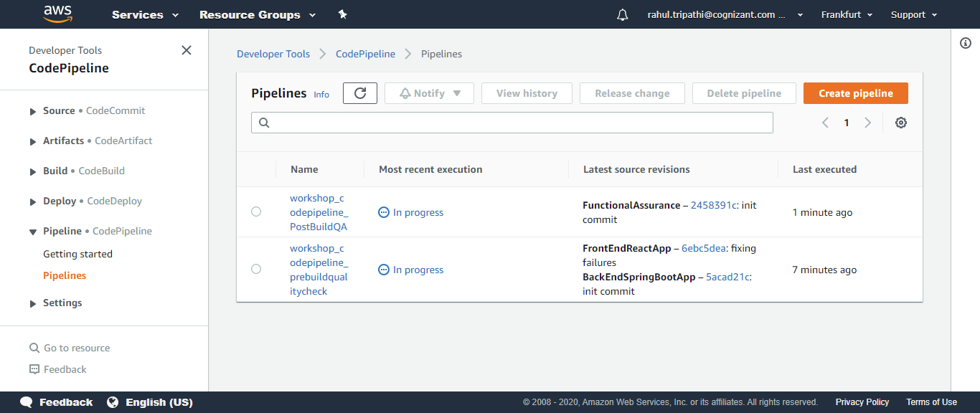980x413 pixels.
Task: Open the workshop_codepipeline_prebuildqualitycheck pipeline link
Action: (319, 270)
